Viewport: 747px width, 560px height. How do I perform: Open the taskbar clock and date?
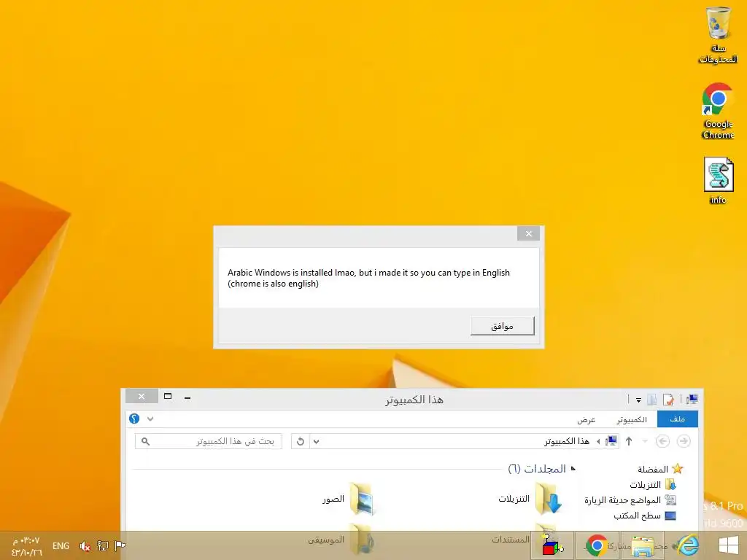tap(27, 546)
